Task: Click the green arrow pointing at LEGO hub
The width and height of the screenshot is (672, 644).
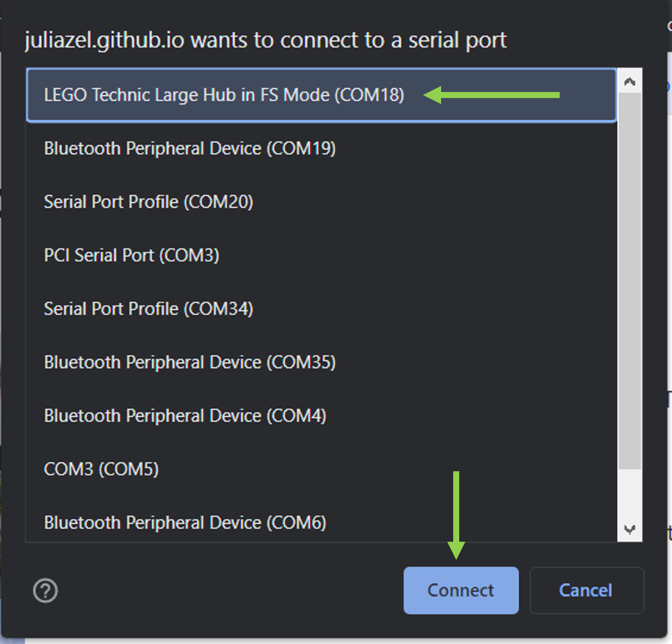Action: pyautogui.click(x=491, y=95)
